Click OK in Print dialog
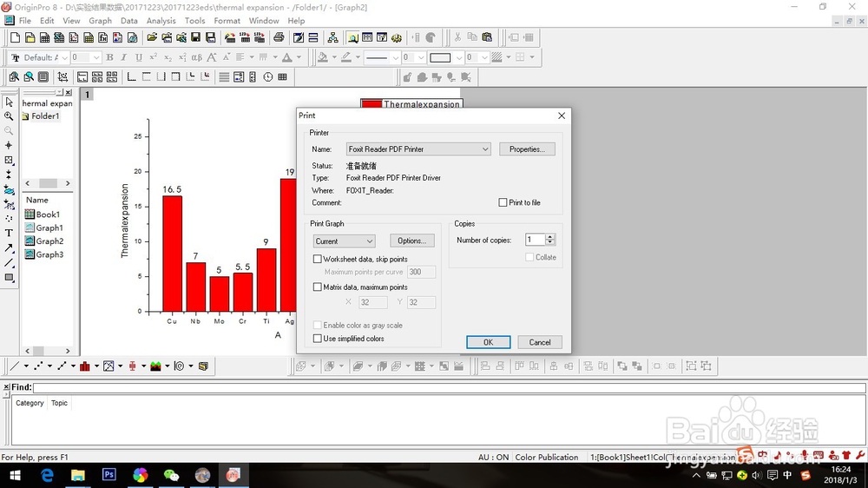868x488 pixels. coord(488,342)
